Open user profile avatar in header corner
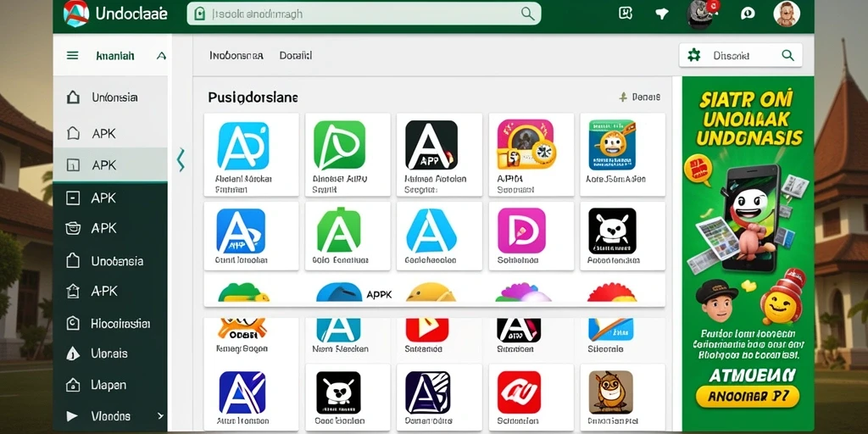Screen dimensions: 868x434 pyautogui.click(x=786, y=14)
